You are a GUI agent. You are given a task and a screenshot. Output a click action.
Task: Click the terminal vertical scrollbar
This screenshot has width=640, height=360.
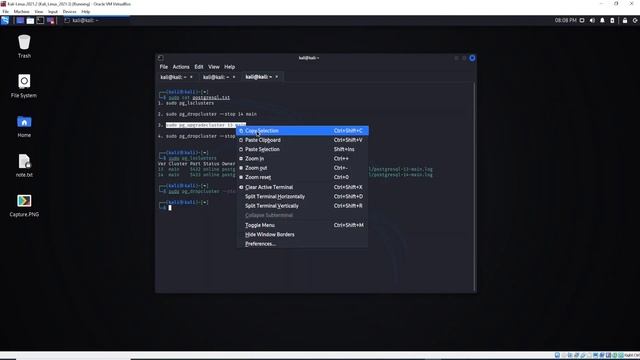474,186
